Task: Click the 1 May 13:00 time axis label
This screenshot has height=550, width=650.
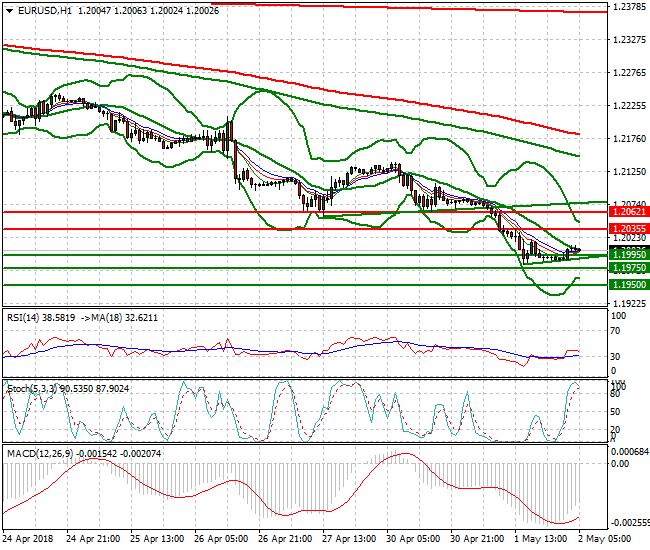Action: pyautogui.click(x=541, y=539)
